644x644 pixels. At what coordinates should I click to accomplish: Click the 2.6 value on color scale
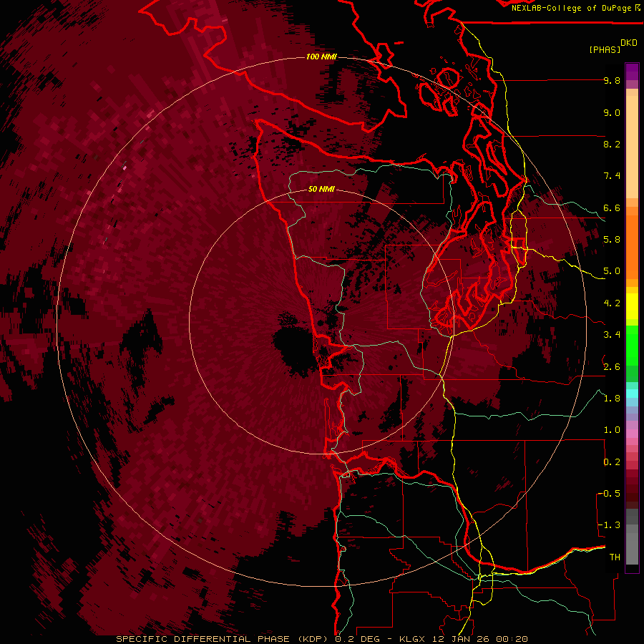(612, 367)
